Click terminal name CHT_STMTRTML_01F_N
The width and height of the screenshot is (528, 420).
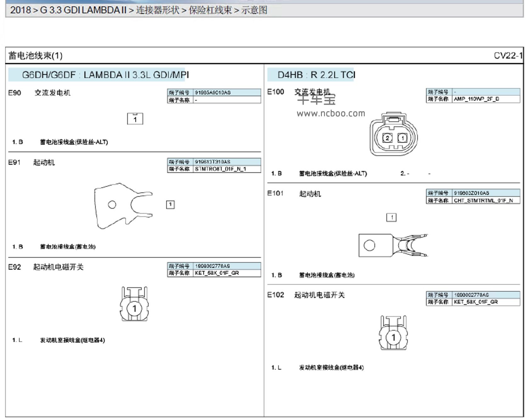483,200
